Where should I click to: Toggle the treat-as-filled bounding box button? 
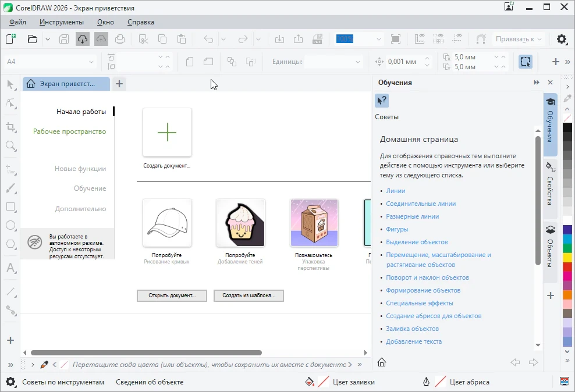tap(525, 62)
